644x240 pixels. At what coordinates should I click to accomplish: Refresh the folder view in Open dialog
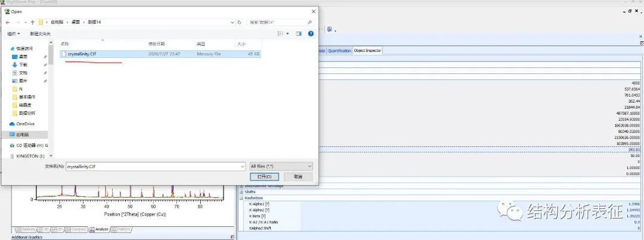[x=240, y=22]
